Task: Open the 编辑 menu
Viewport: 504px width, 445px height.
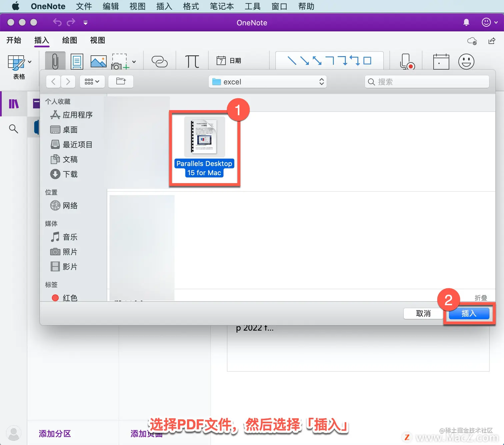Action: (x=111, y=6)
